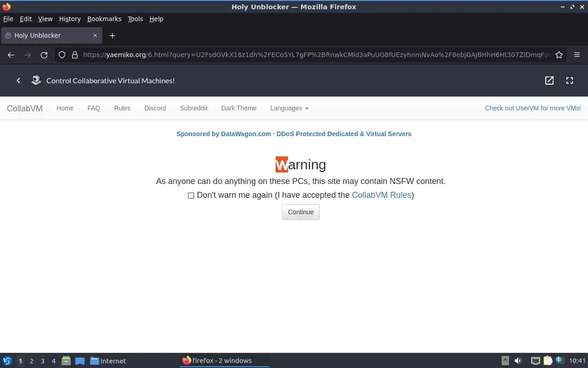This screenshot has width=588, height=368.
Task: Open the Help menu
Action: 156,19
